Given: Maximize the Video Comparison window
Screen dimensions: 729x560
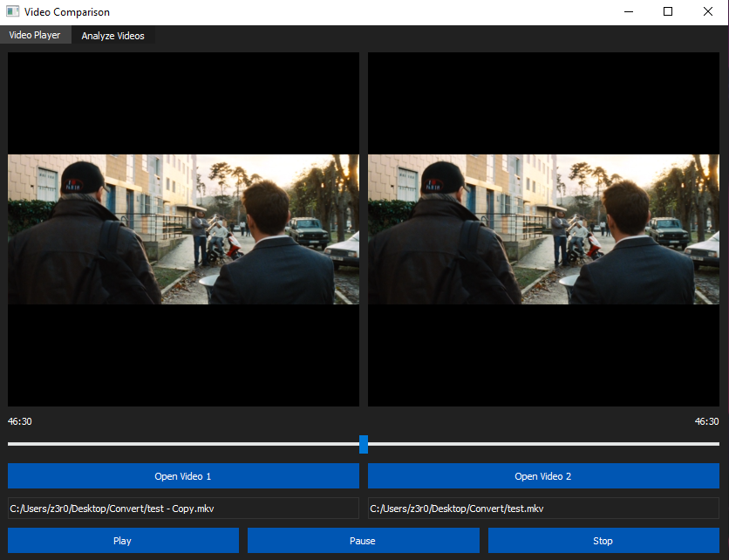Looking at the screenshot, I should click(668, 12).
